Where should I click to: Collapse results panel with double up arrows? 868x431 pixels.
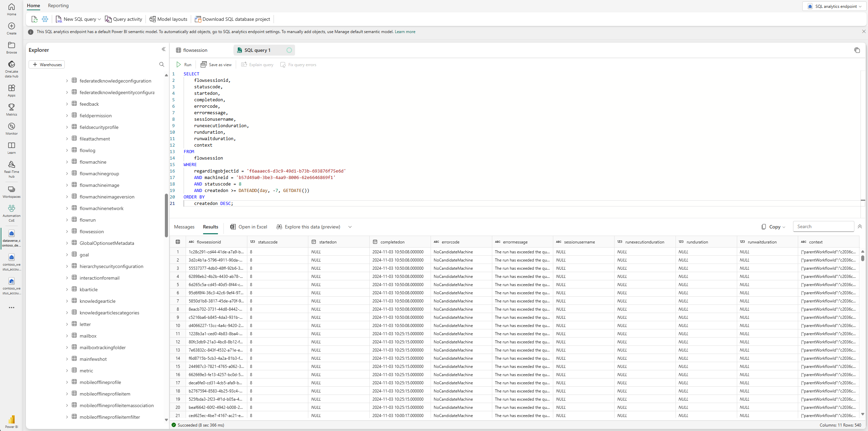(x=859, y=226)
